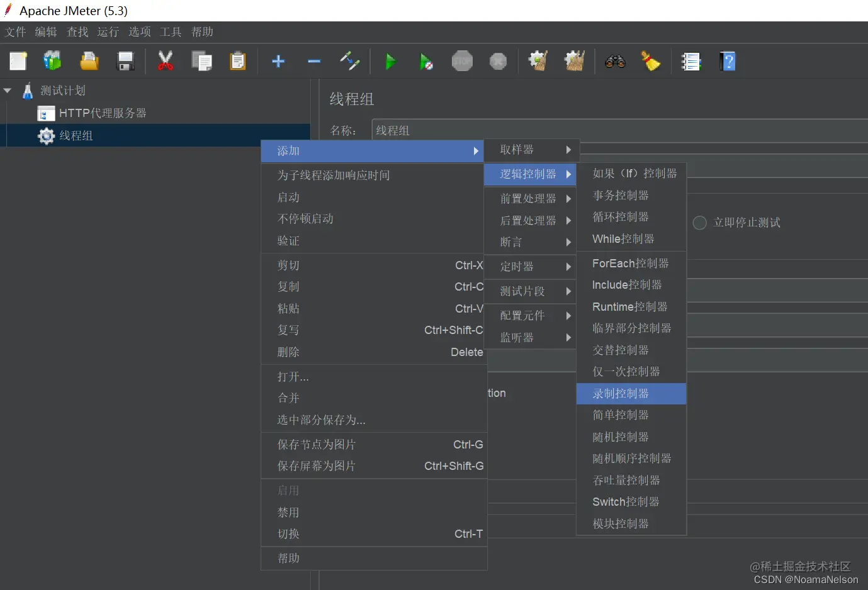The image size is (868, 590).
Task: Cut with the scissors toolbar icon
Action: (166, 61)
